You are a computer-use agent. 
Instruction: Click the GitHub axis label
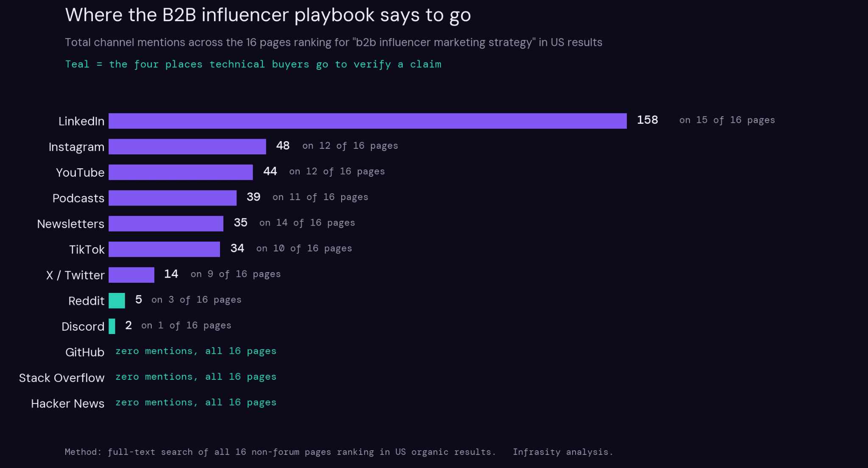85,352
